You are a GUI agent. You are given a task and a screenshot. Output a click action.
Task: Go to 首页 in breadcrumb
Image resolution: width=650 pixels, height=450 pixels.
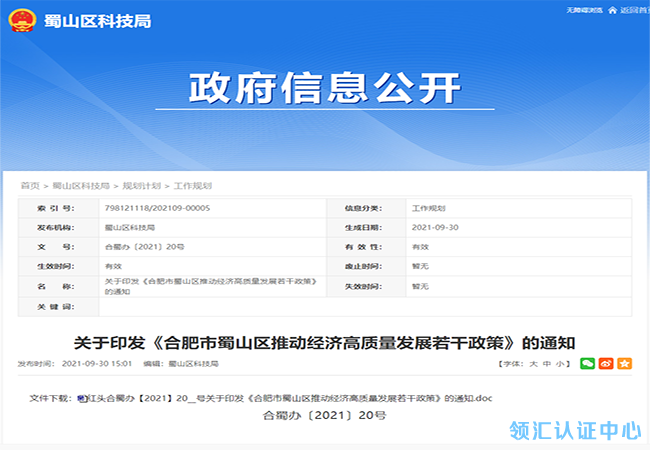pyautogui.click(x=30, y=186)
